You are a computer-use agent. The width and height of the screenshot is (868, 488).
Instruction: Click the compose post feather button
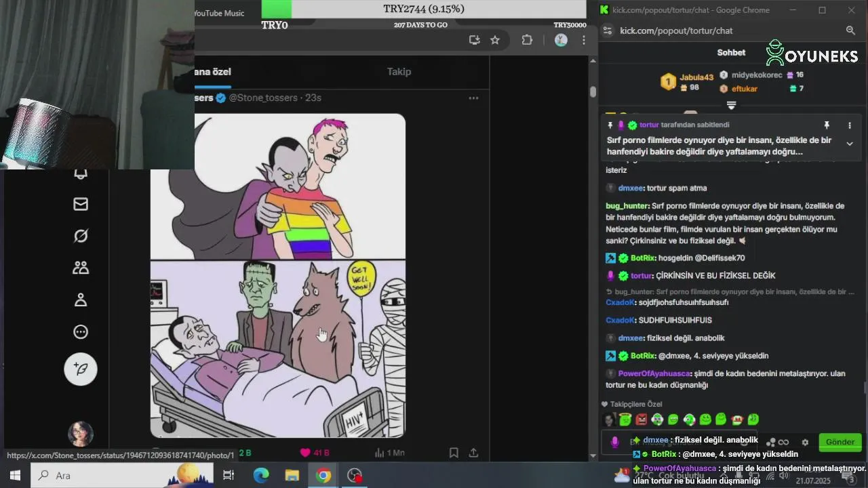[x=81, y=369]
